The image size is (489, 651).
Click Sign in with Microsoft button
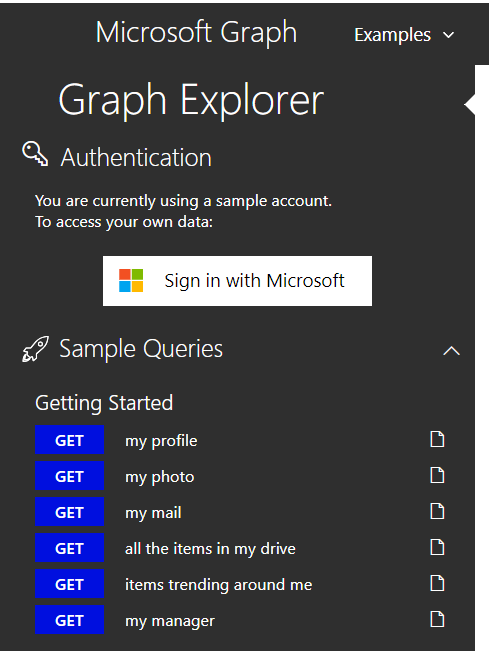pyautogui.click(x=237, y=281)
